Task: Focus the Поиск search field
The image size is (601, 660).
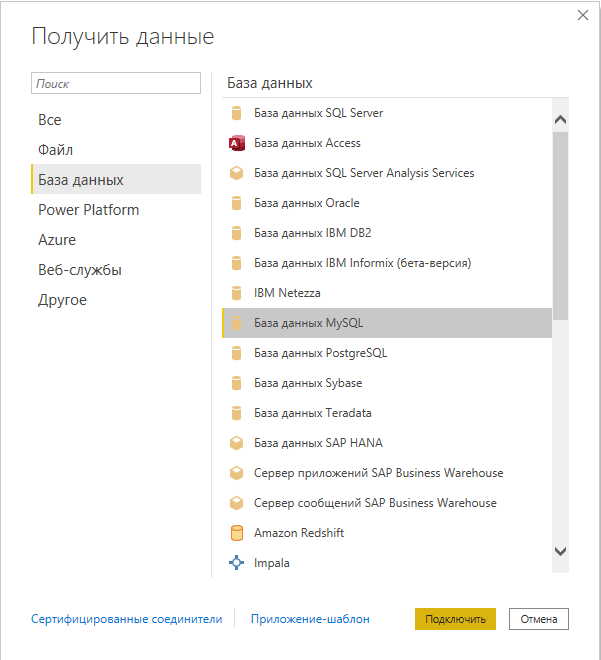Action: tap(116, 83)
